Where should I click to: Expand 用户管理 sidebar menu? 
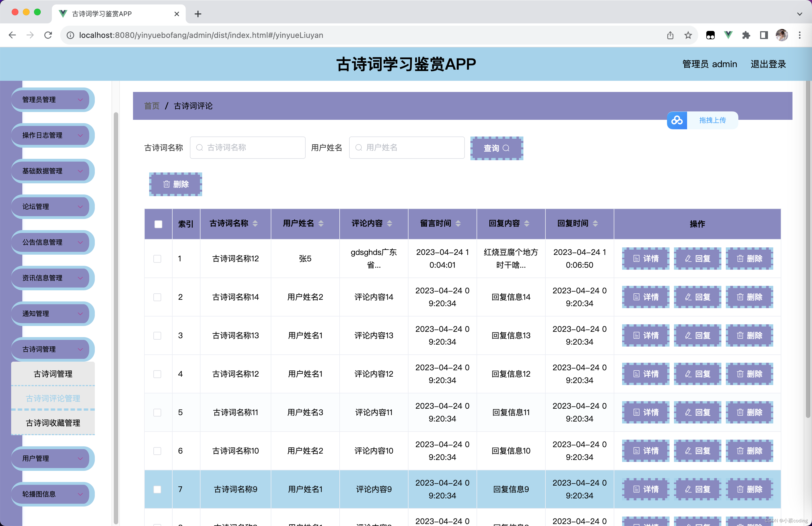[52, 459]
